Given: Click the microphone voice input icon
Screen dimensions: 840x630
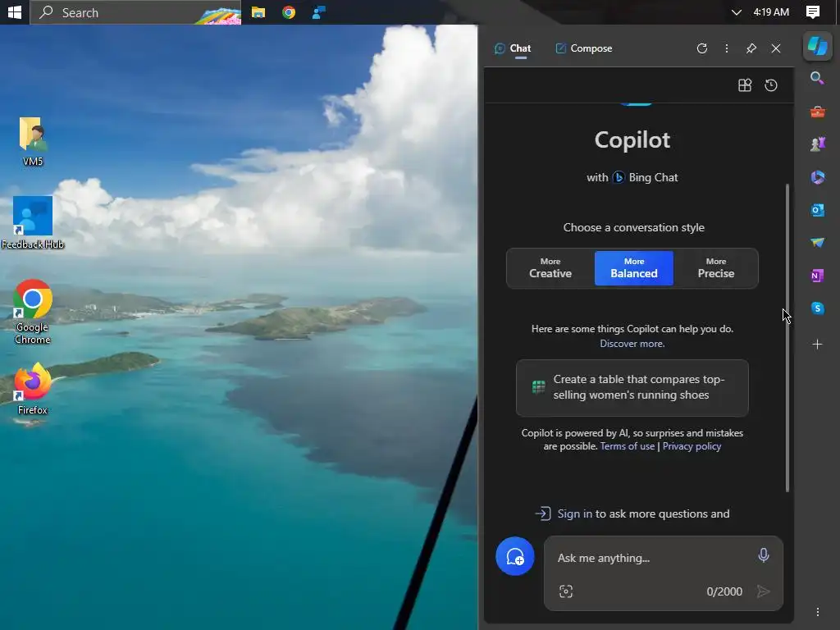Looking at the screenshot, I should [764, 555].
